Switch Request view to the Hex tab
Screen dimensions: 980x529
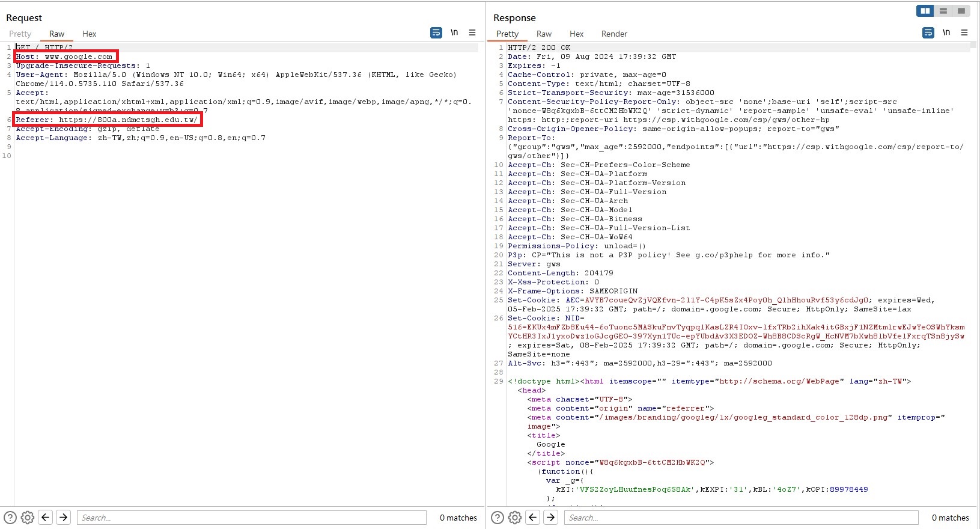[90, 34]
